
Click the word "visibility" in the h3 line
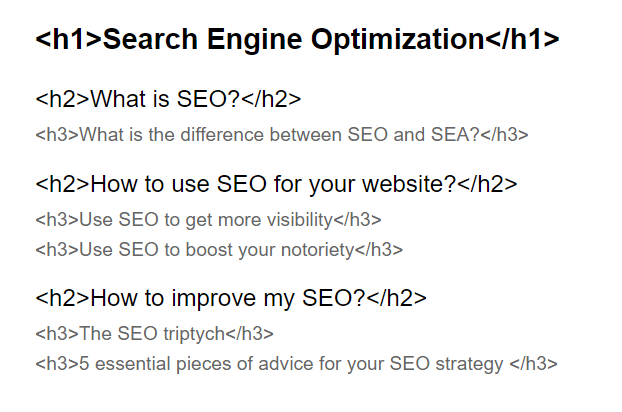(300, 220)
